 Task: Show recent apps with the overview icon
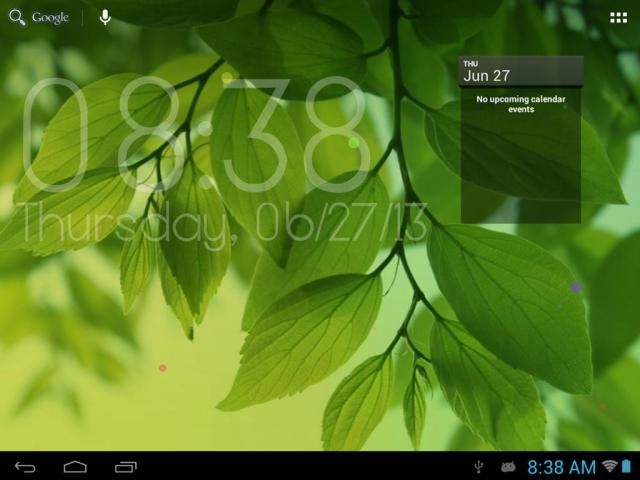coord(126,466)
